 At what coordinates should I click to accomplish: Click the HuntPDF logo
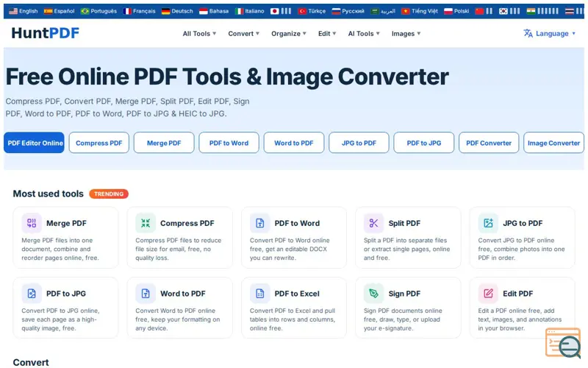pos(46,33)
